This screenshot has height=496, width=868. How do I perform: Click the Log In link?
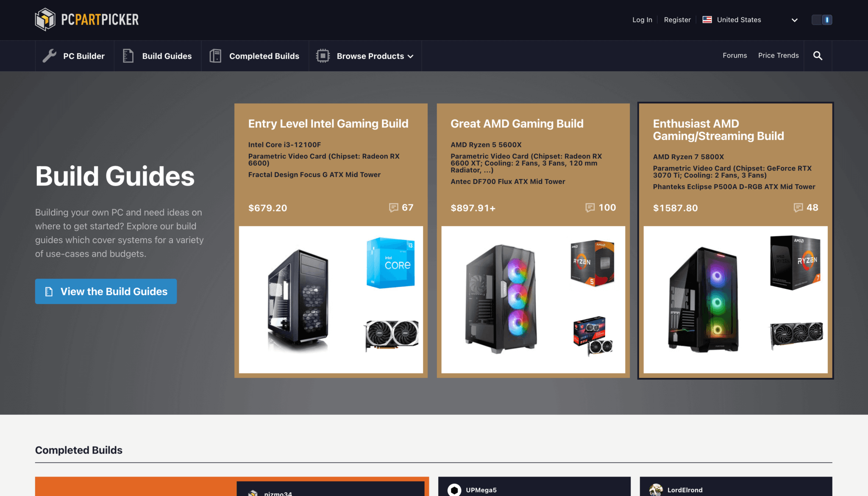(x=642, y=19)
